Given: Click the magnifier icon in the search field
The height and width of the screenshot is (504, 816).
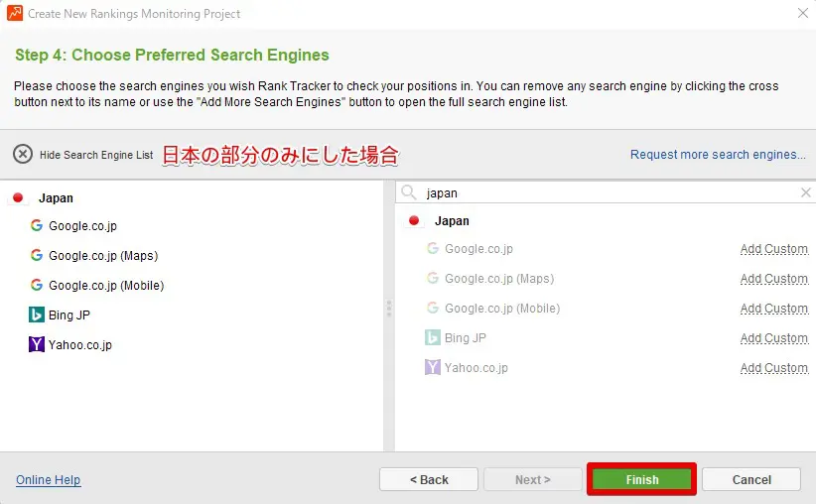Looking at the screenshot, I should (x=409, y=192).
